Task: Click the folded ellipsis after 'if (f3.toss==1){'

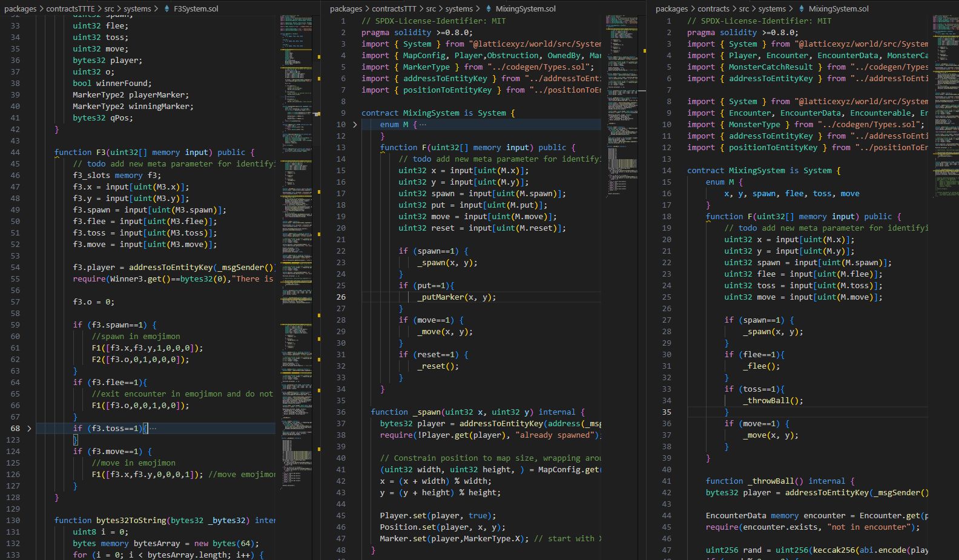Action: point(153,428)
